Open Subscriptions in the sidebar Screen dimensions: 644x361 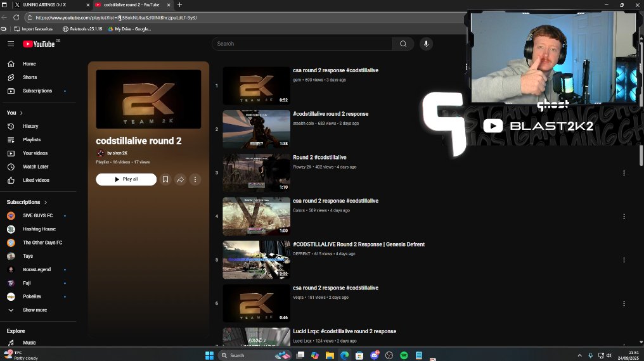coord(38,91)
